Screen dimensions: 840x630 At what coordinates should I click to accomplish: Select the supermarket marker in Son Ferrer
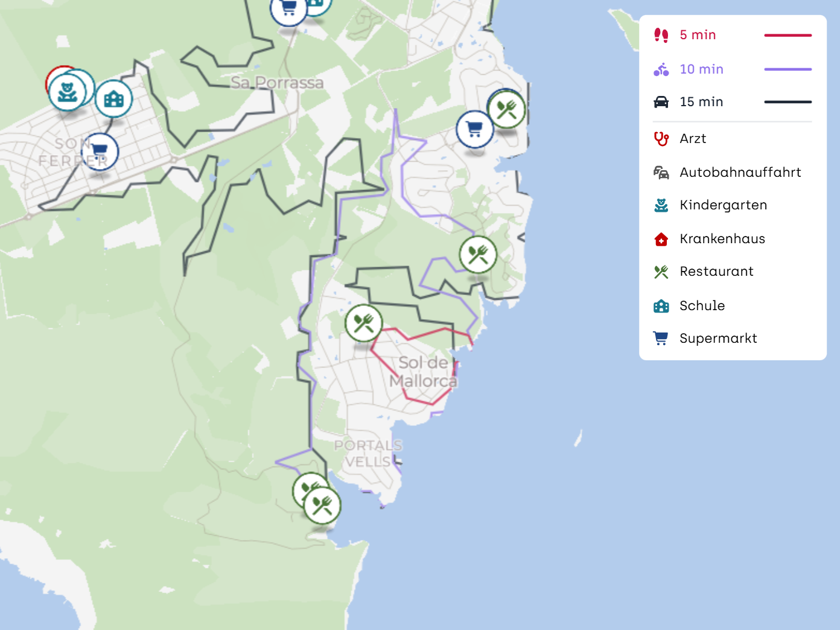point(100,151)
